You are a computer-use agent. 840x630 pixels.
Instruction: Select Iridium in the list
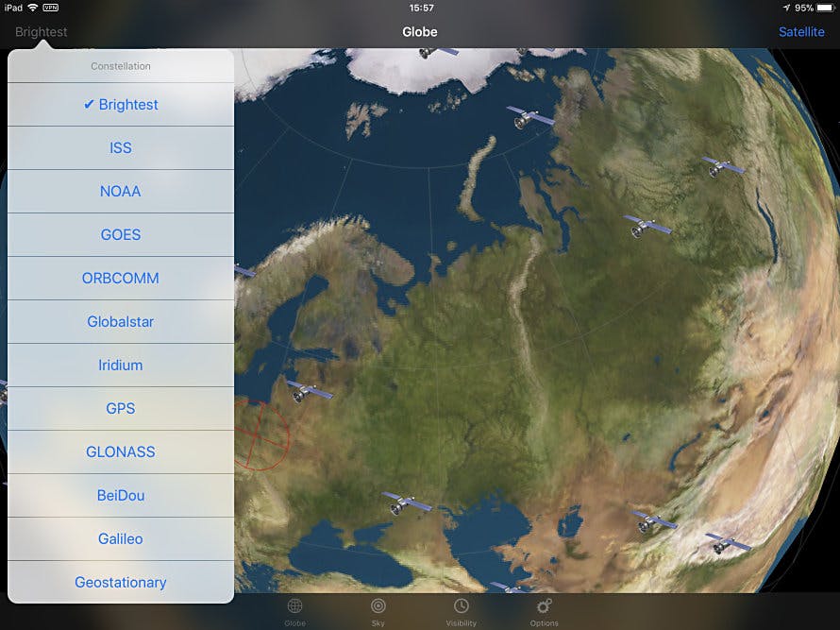click(121, 366)
